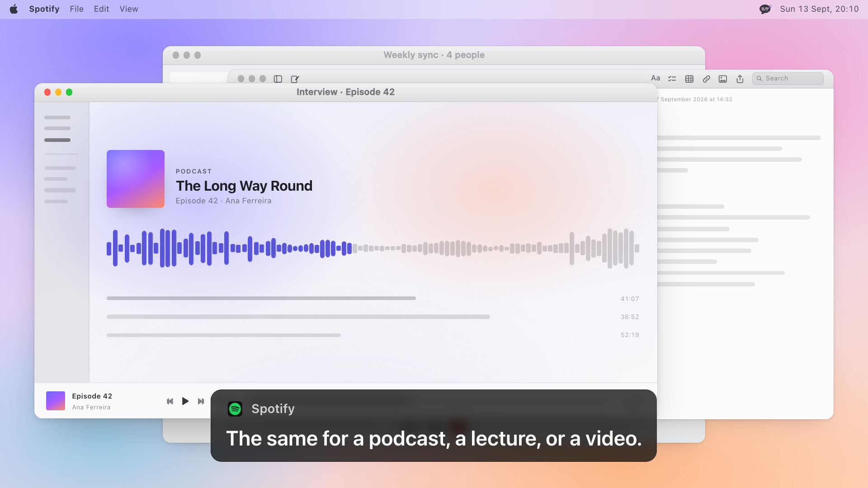Click the menu bar date and time
Image resolution: width=868 pixels, height=488 pixels.
click(819, 9)
